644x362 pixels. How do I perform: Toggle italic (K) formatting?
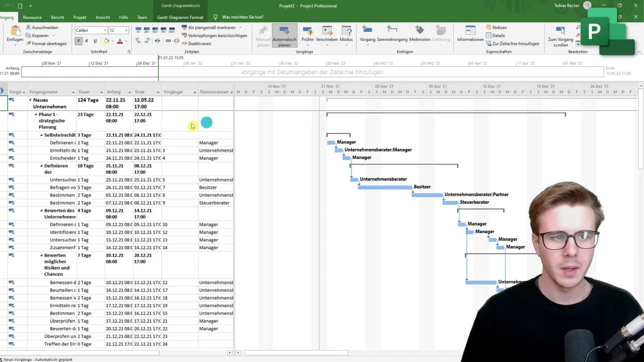pyautogui.click(x=87, y=41)
